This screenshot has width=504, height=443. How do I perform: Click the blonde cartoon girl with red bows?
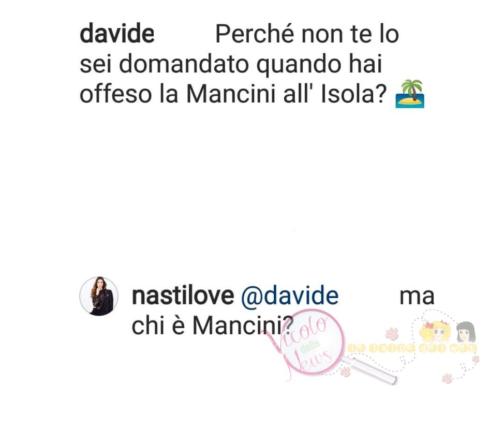tap(436, 331)
